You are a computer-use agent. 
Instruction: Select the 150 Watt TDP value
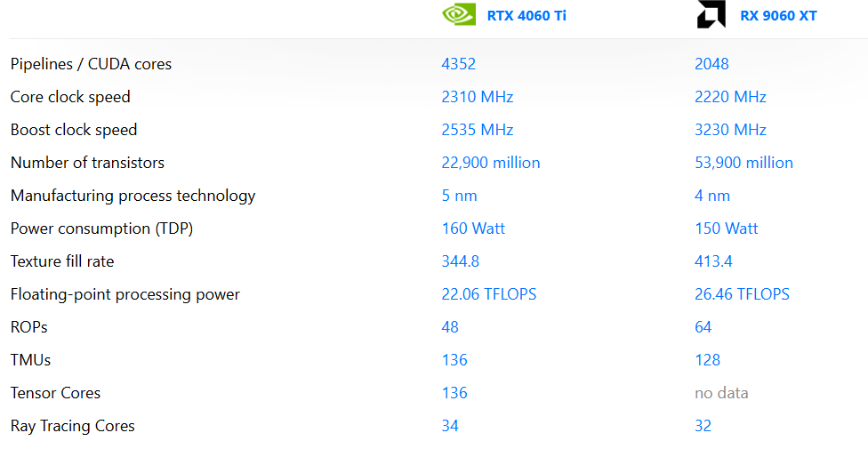click(727, 228)
